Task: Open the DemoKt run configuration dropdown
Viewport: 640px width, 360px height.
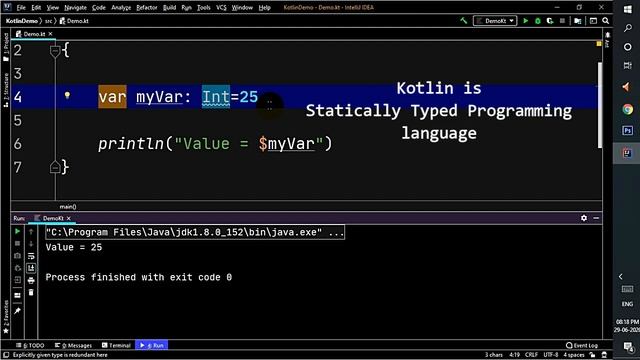Action: [x=495, y=21]
